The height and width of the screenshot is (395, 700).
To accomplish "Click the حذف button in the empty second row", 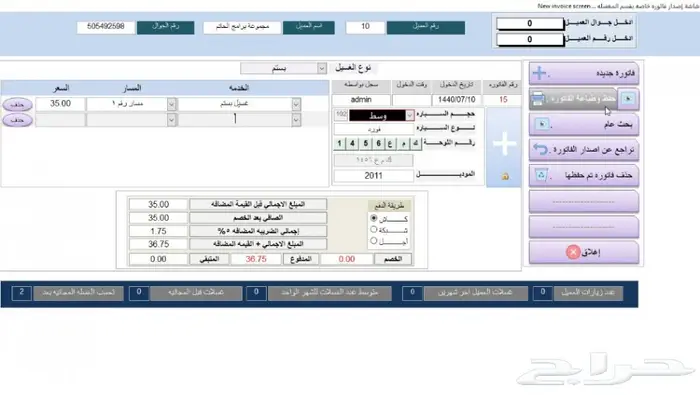I will coord(17,120).
